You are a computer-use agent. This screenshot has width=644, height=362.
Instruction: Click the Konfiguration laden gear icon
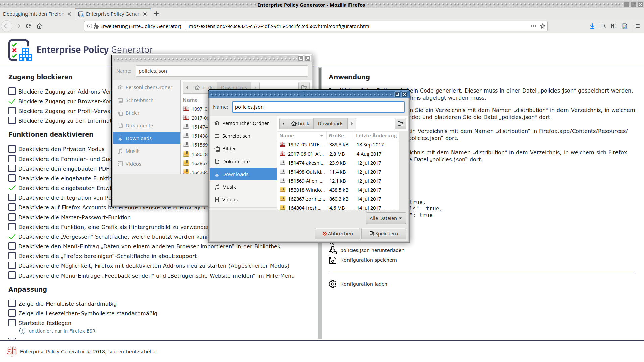tap(332, 284)
